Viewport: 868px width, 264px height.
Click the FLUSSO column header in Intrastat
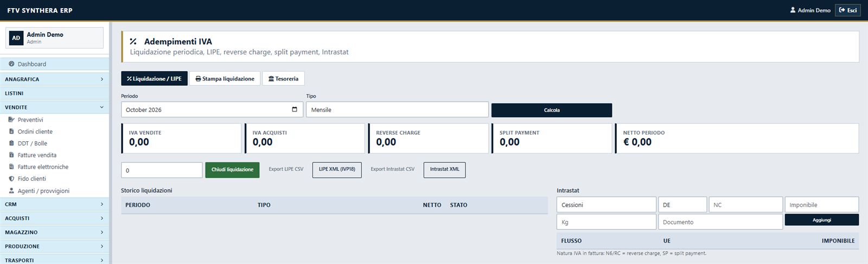pos(571,241)
